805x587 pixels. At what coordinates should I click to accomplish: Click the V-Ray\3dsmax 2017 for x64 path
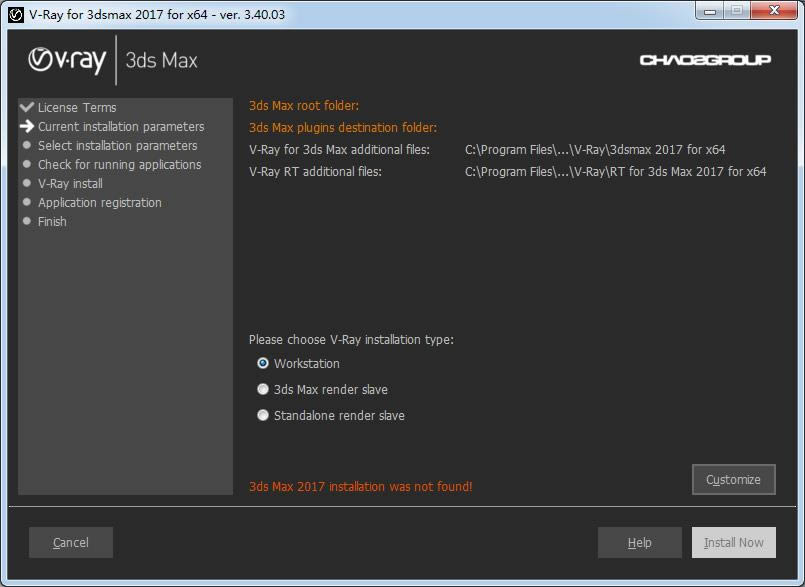pyautogui.click(x=595, y=149)
